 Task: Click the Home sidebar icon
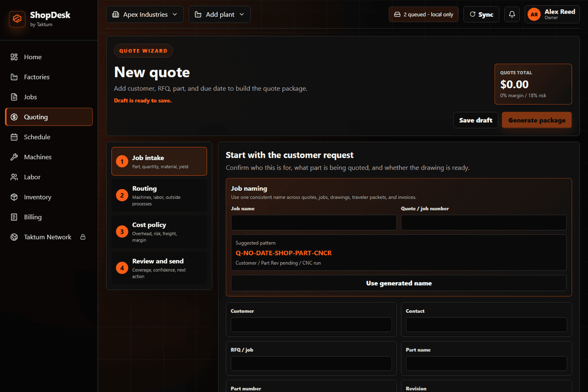(14, 57)
